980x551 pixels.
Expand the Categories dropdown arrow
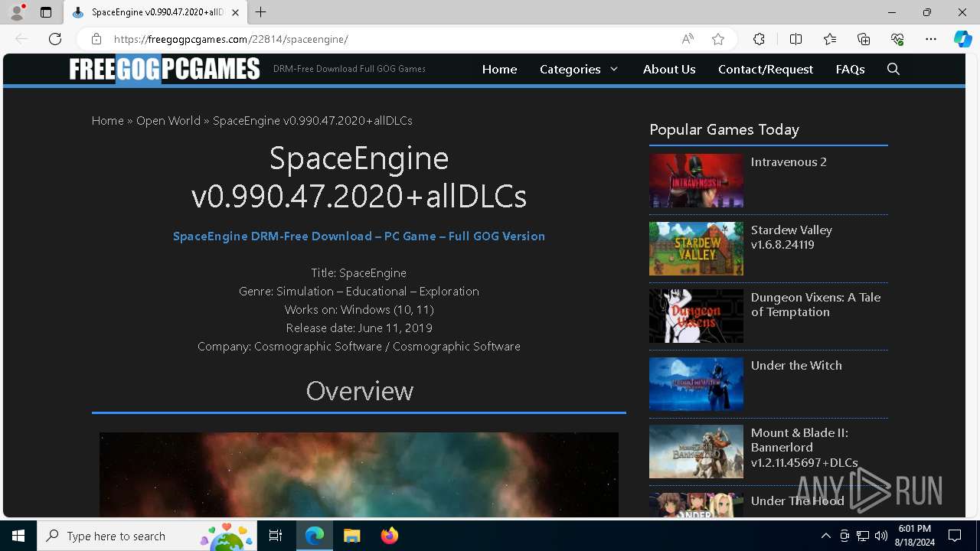(614, 69)
